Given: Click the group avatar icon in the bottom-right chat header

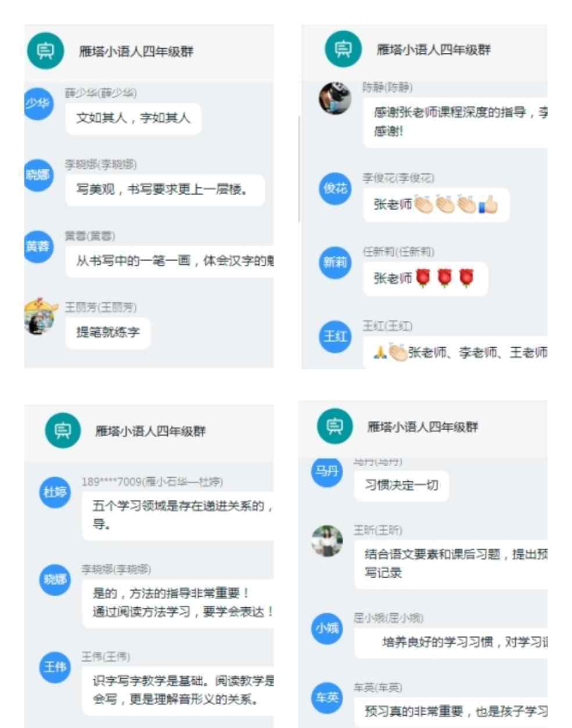Looking at the screenshot, I should click(333, 427).
